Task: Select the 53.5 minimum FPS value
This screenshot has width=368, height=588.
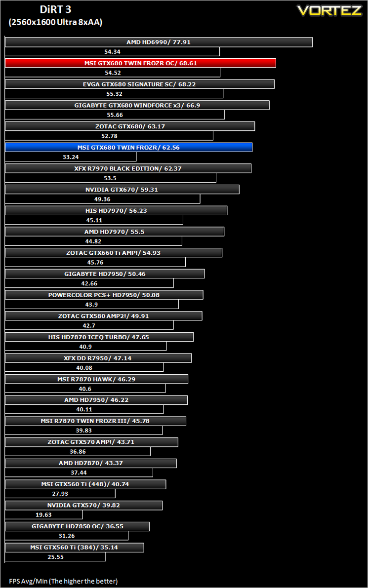Action: pos(110,178)
